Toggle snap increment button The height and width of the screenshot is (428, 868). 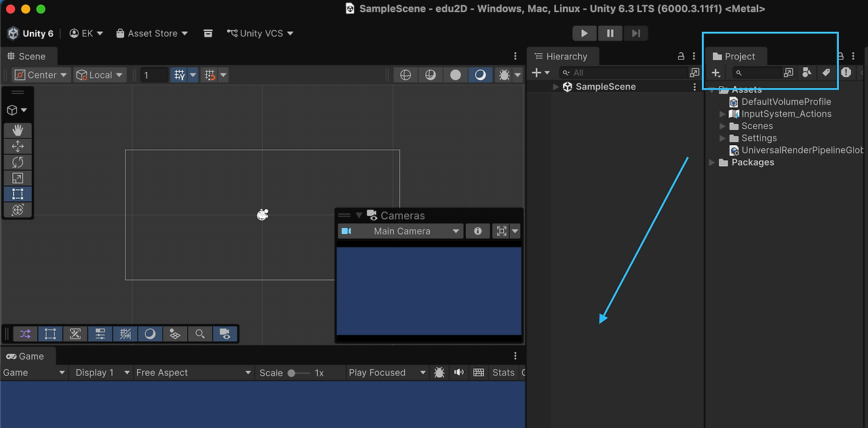click(x=210, y=75)
